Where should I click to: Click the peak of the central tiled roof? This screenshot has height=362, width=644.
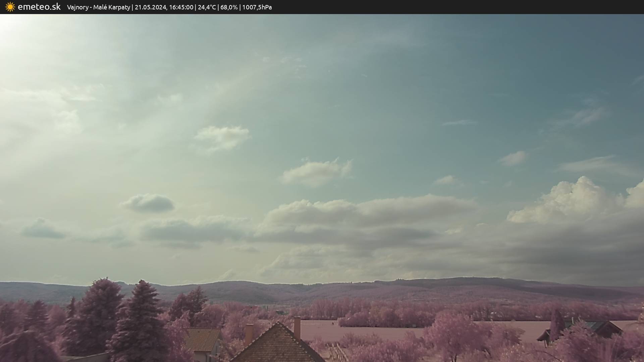click(278, 323)
